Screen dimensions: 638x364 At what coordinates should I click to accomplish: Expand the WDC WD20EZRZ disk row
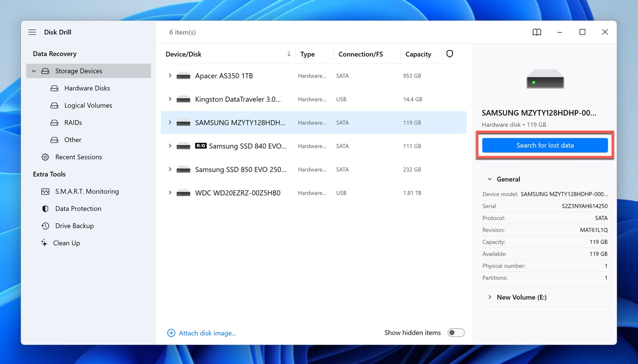(170, 193)
